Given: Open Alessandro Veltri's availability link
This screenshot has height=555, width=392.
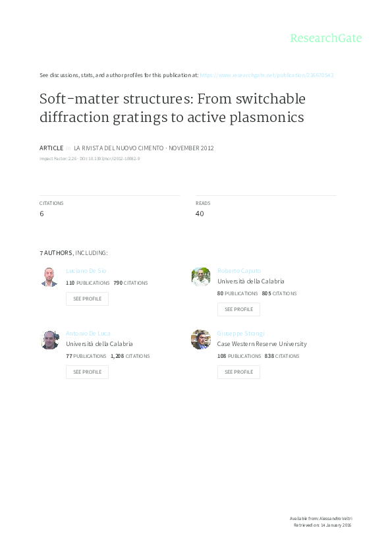Looking at the screenshot, I should [320, 519].
